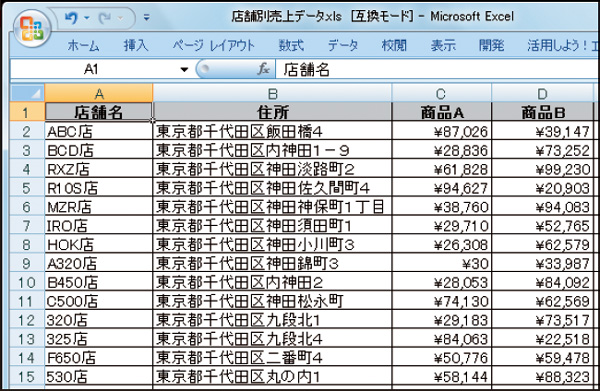Click the Undo icon
This screenshot has height=391, width=600.
pyautogui.click(x=71, y=18)
